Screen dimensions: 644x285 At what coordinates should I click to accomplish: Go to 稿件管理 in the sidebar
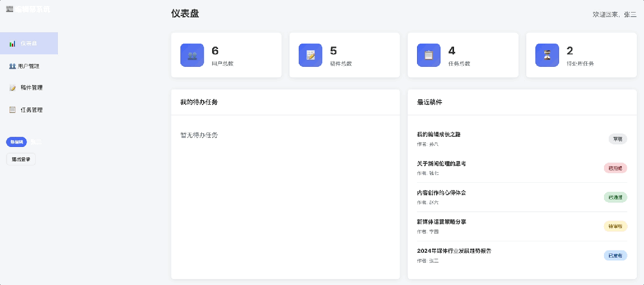pos(31,88)
